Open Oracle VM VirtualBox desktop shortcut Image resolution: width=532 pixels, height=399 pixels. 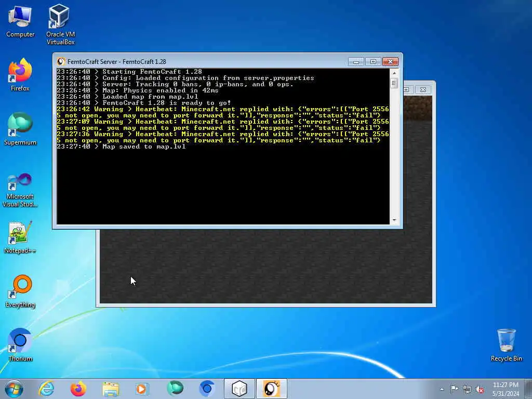60,24
